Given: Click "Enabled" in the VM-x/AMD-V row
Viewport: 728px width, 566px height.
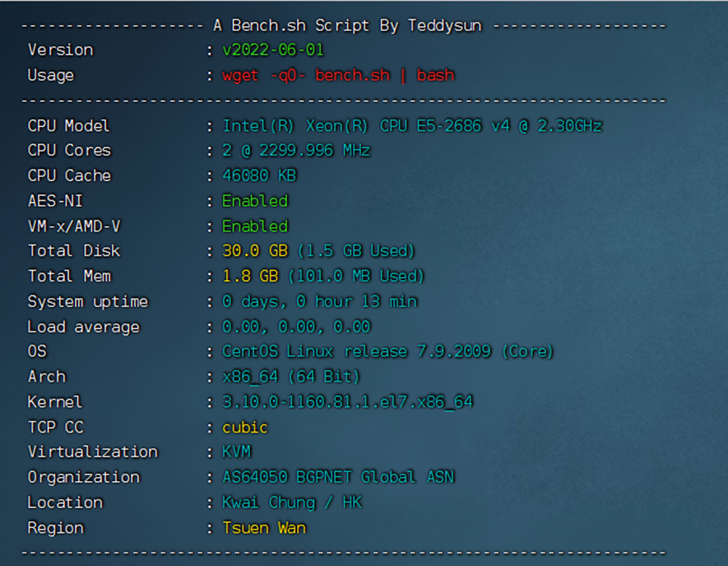Looking at the screenshot, I should pyautogui.click(x=255, y=226).
